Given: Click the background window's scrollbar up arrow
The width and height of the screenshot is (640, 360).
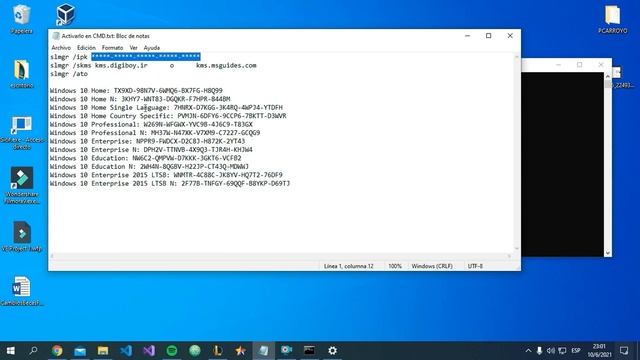Looking at the screenshot, I should point(608,76).
